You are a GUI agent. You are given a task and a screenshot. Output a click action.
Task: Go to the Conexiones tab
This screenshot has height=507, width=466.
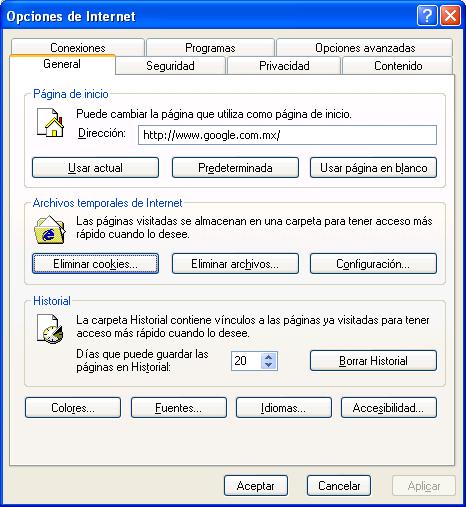pyautogui.click(x=78, y=48)
